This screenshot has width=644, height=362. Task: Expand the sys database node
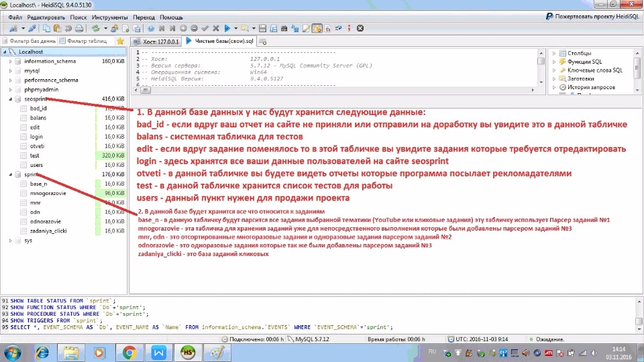click(x=11, y=241)
